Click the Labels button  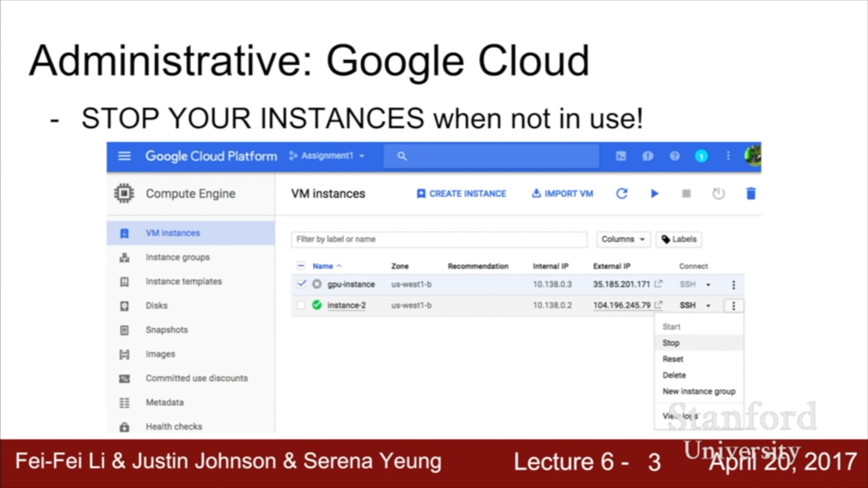click(679, 239)
